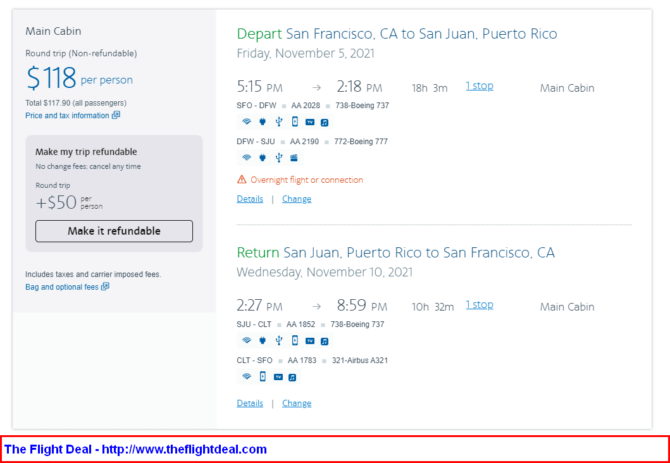The image size is (670, 463).
Task: Click the No change fees; cancel any time text
Action: (88, 167)
